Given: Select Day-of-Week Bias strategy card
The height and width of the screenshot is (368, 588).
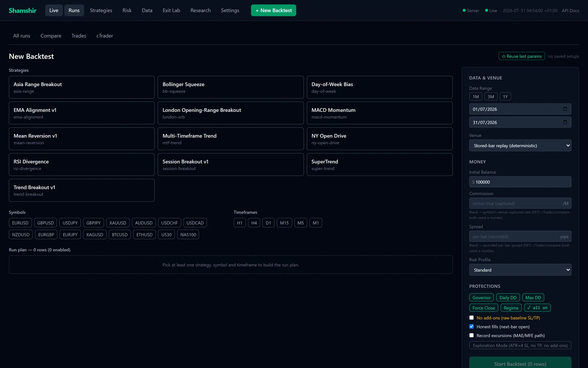Looking at the screenshot, I should coord(380,87).
